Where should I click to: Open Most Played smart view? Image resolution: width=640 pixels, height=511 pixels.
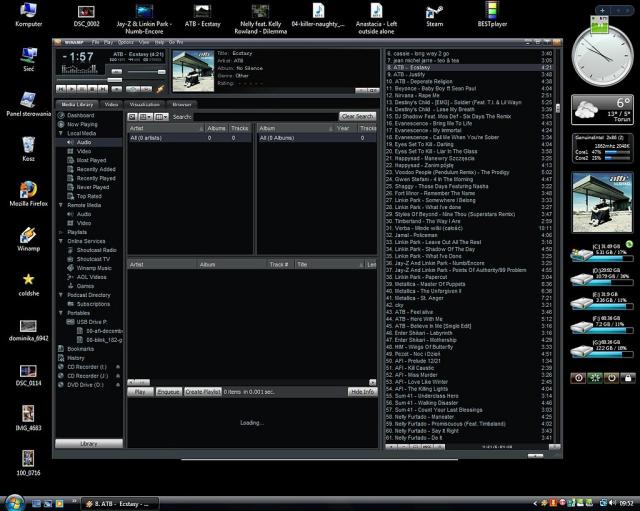coord(91,160)
